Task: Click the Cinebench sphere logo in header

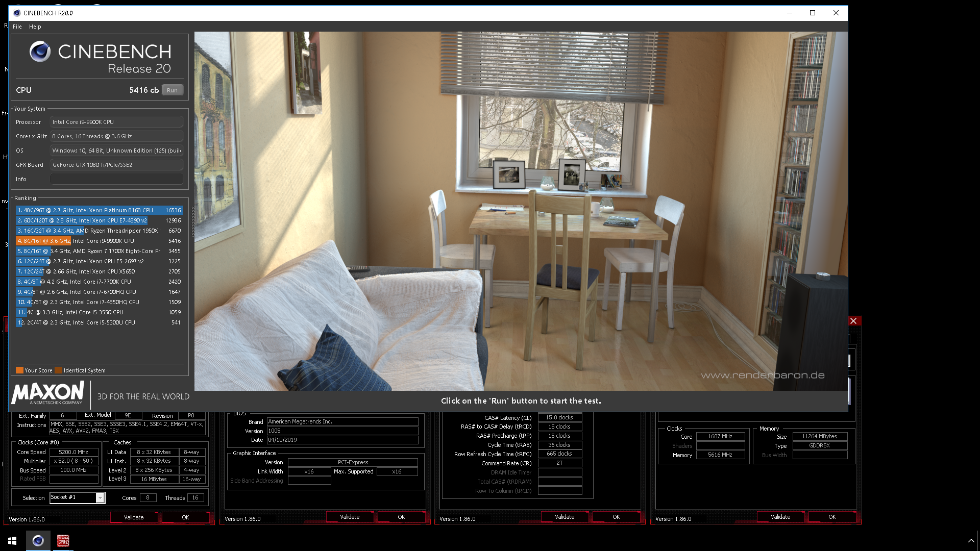Action: pyautogui.click(x=40, y=52)
